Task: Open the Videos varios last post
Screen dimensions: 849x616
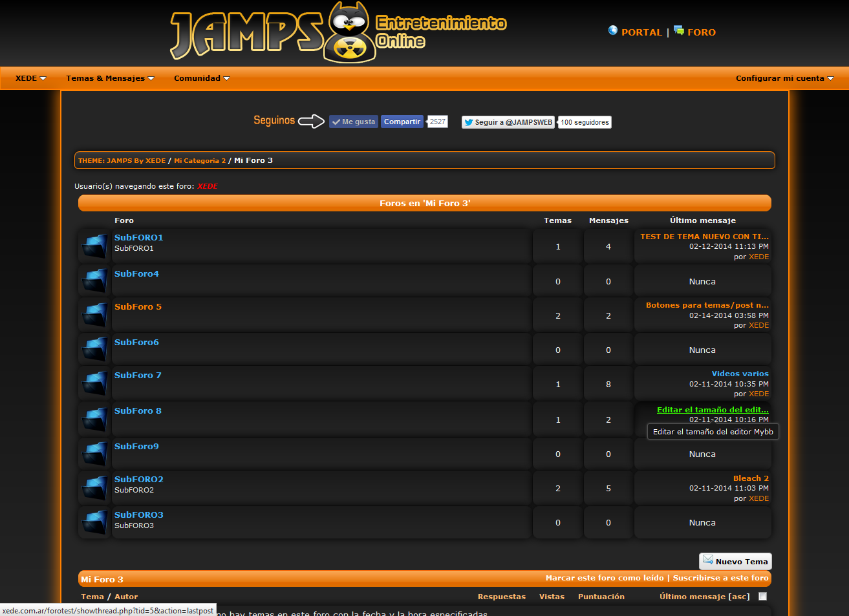Action: pos(740,374)
